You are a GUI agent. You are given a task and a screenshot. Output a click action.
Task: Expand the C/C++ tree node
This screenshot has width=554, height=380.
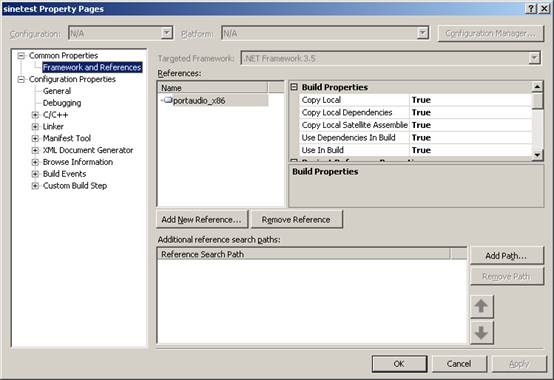35,115
